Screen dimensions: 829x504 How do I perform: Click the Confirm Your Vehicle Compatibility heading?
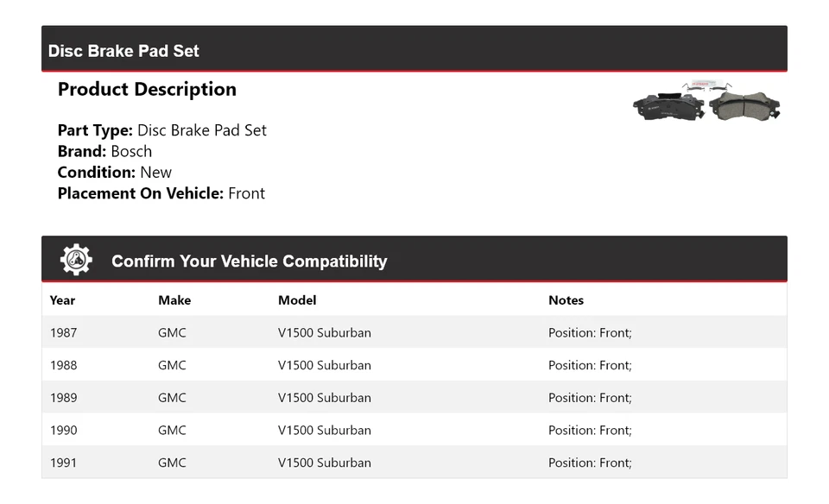249,261
